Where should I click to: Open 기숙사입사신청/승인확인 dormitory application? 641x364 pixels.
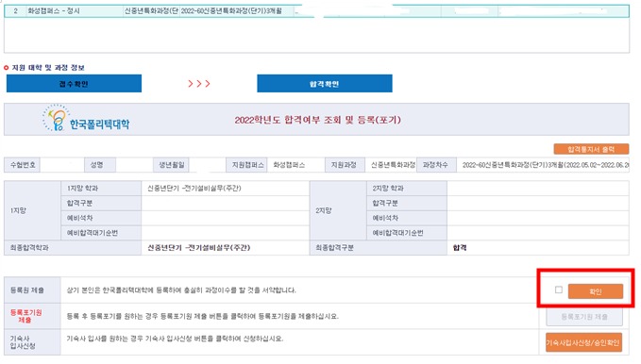coord(583,342)
